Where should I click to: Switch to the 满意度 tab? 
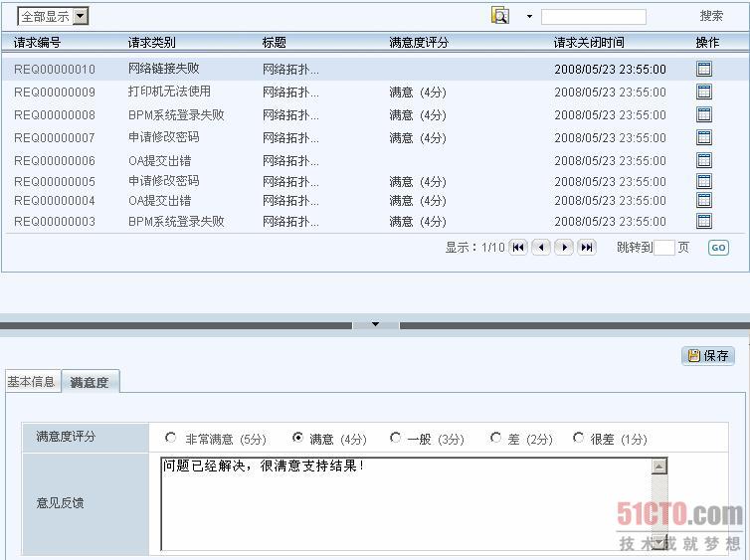point(90,382)
